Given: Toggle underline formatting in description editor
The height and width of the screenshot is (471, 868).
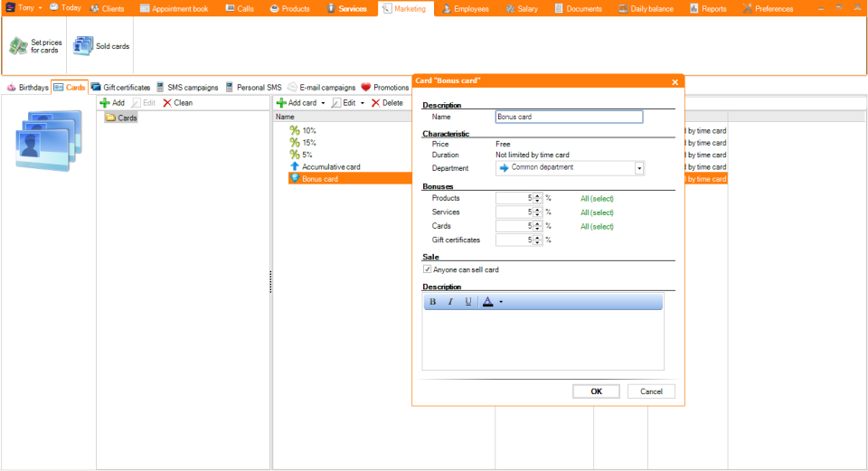Looking at the screenshot, I should [x=467, y=302].
